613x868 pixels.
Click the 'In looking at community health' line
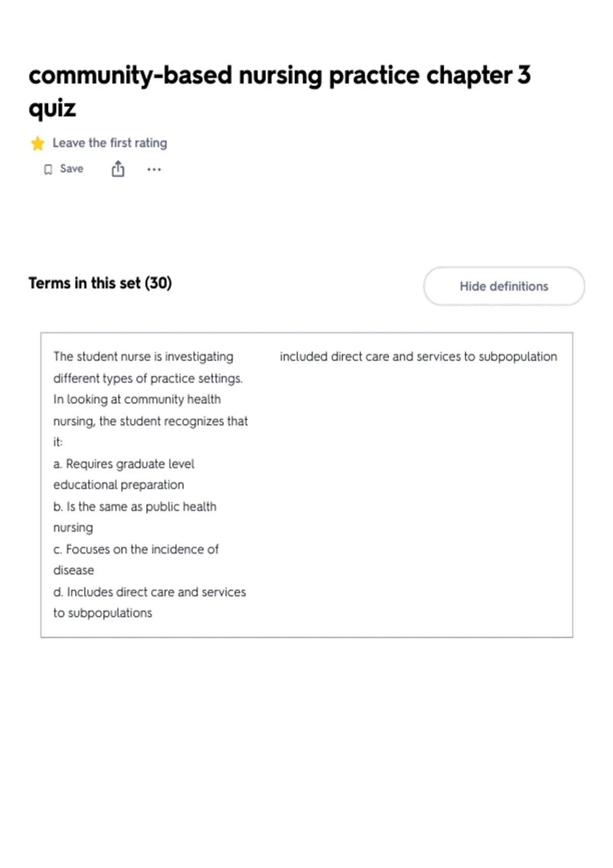click(137, 399)
